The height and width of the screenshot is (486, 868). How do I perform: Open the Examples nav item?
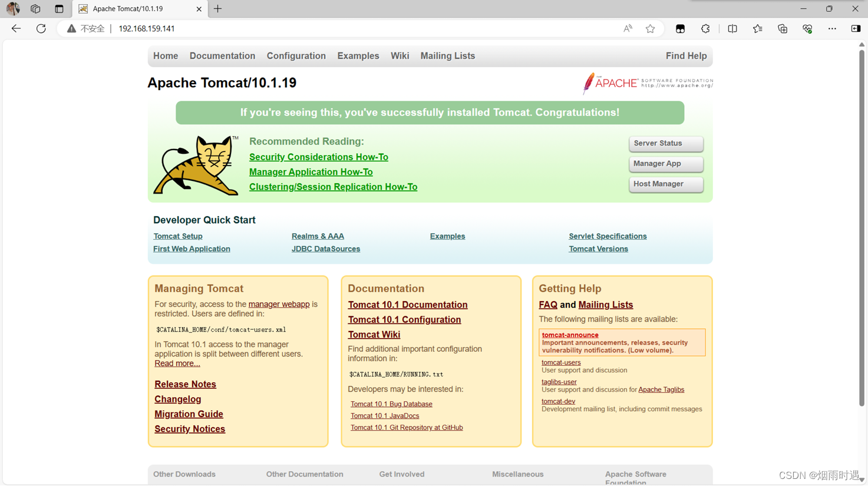coord(358,56)
